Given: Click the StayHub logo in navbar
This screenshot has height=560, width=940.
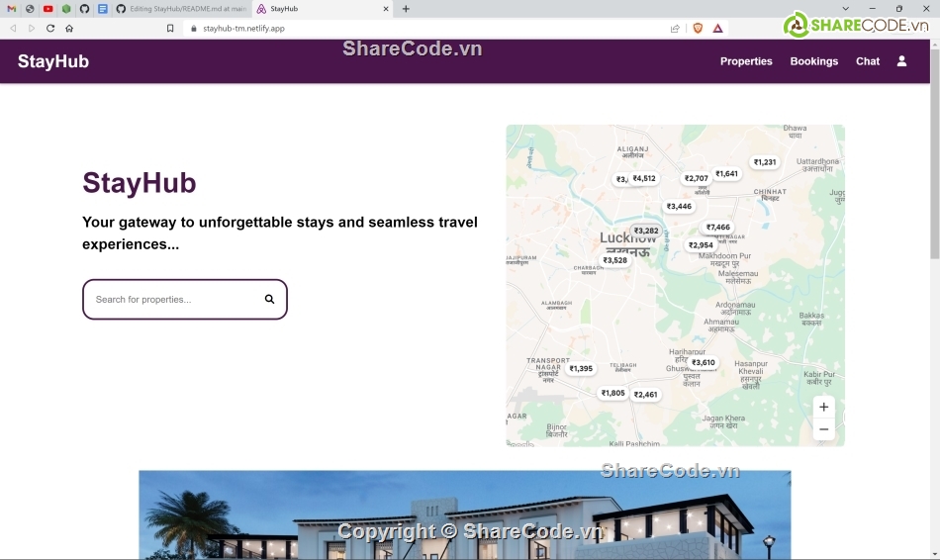Looking at the screenshot, I should pos(53,61).
